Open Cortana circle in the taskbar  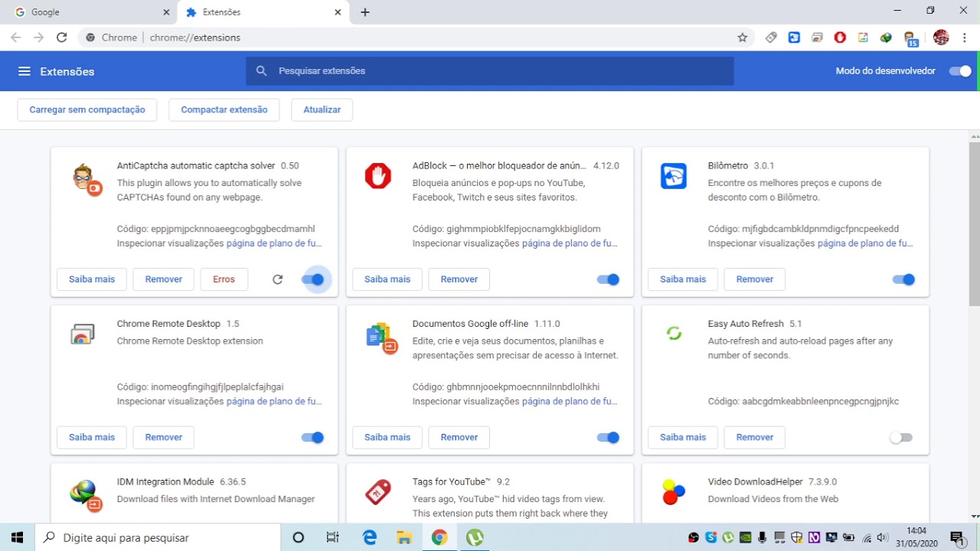(299, 538)
